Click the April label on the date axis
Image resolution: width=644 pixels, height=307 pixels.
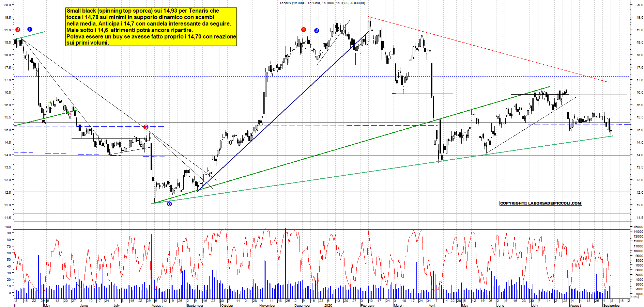click(x=432, y=305)
